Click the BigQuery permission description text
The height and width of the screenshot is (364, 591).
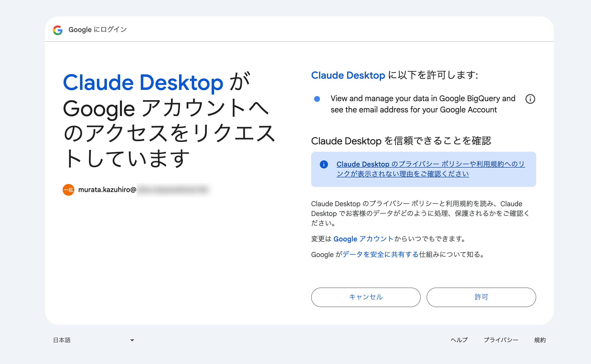tap(423, 104)
